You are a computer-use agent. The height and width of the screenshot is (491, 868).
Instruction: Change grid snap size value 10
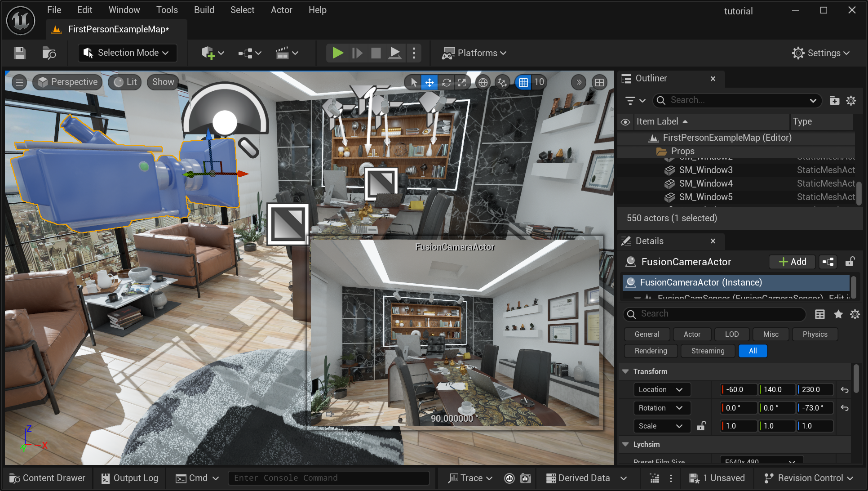point(539,82)
